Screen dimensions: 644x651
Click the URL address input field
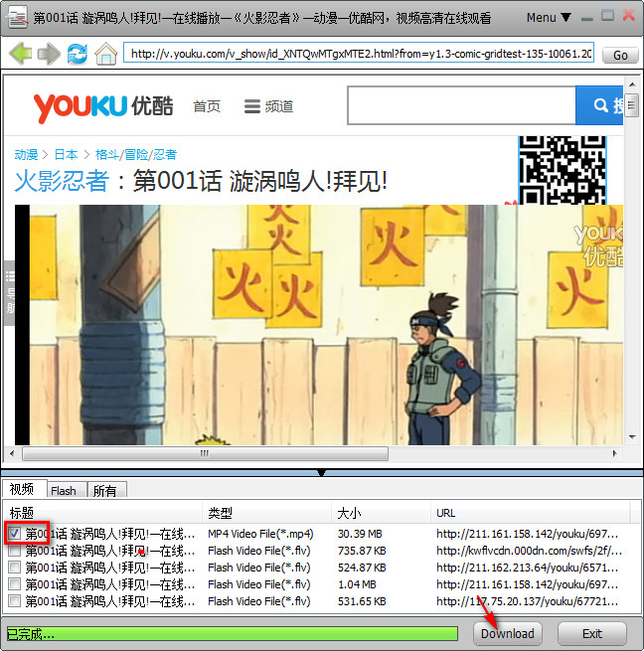coord(360,54)
